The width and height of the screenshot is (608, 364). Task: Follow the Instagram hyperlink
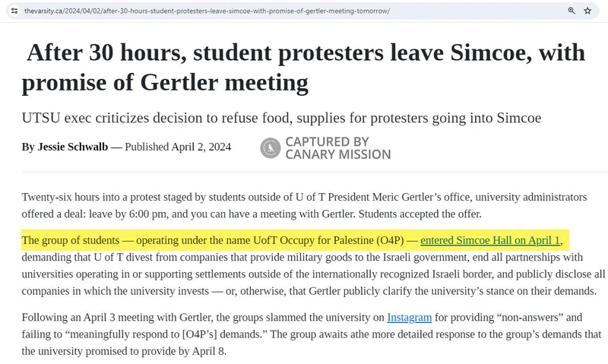click(409, 317)
